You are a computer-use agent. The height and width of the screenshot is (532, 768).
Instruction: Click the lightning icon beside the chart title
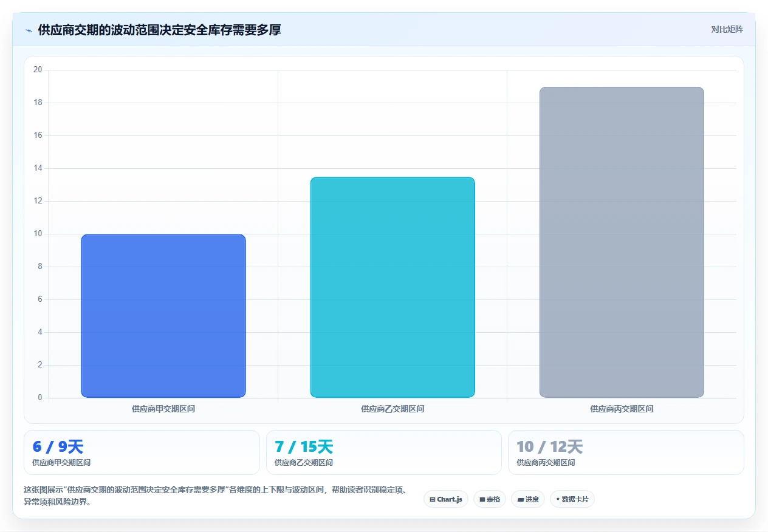click(x=29, y=30)
